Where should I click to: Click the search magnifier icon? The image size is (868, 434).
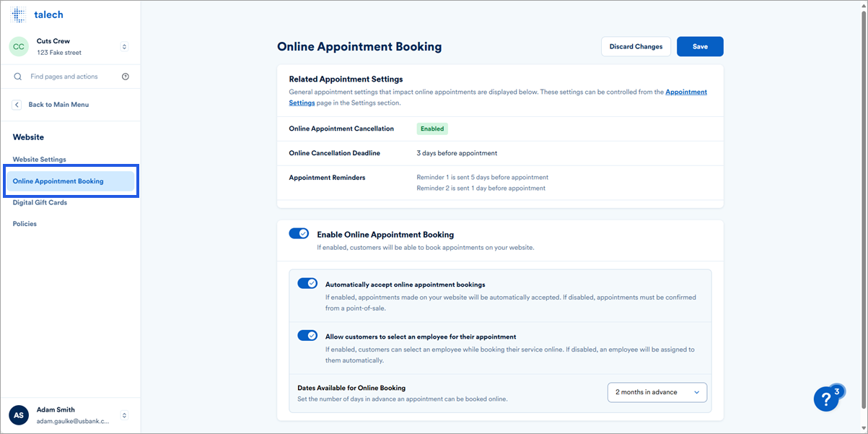17,76
